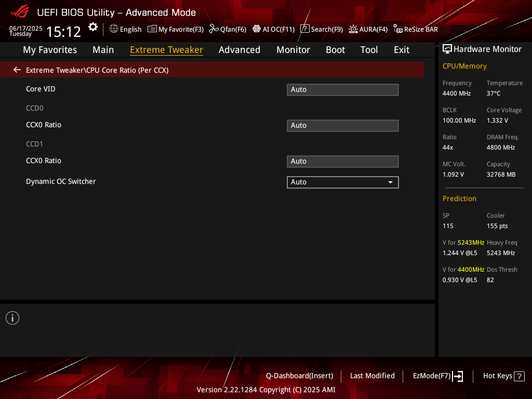This screenshot has height=399, width=532.
Task: Click Capacity value 32768 MB
Action: point(501,175)
